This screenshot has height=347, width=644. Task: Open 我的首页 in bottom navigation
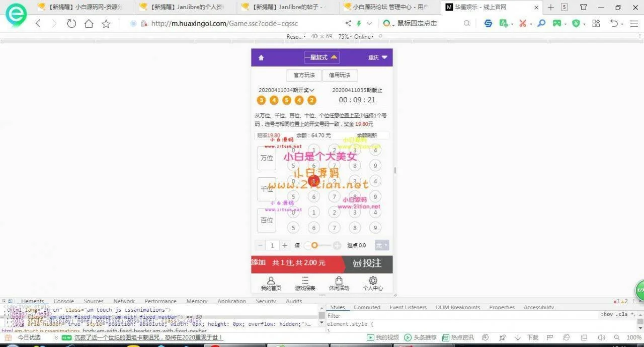tap(271, 284)
